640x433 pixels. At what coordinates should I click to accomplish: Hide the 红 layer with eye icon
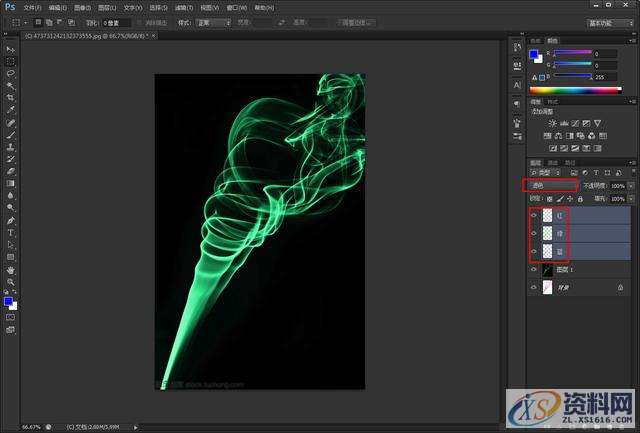[534, 215]
